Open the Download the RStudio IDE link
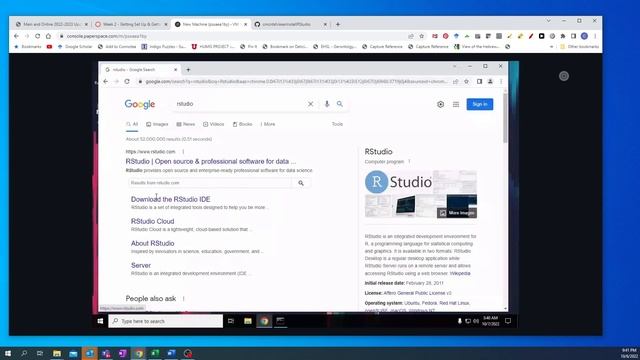Image resolution: width=640 pixels, height=360 pixels. [x=171, y=199]
